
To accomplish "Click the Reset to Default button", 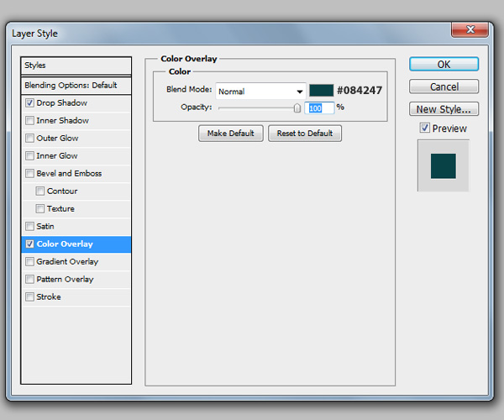I will 305,134.
